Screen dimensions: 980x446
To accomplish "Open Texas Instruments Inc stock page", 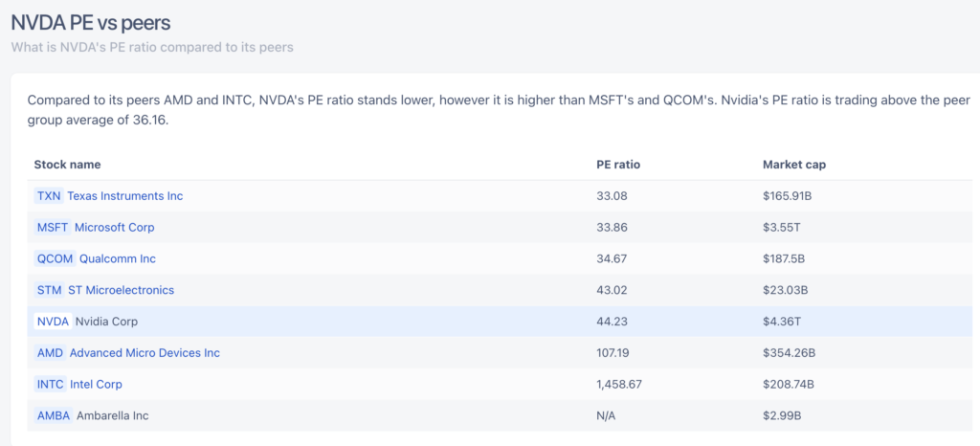I will click(x=124, y=196).
